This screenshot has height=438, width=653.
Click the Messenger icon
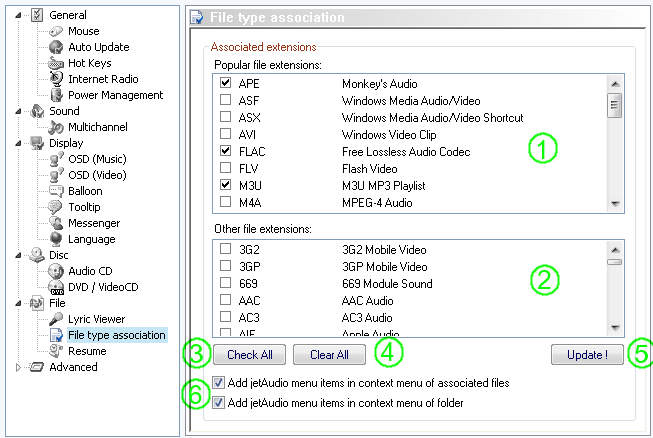pos(56,223)
